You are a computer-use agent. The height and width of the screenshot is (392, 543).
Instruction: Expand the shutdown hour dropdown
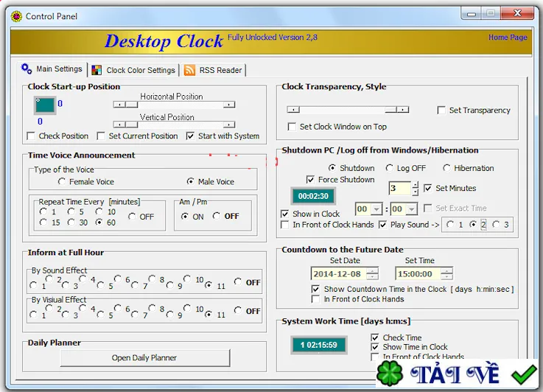(376, 209)
